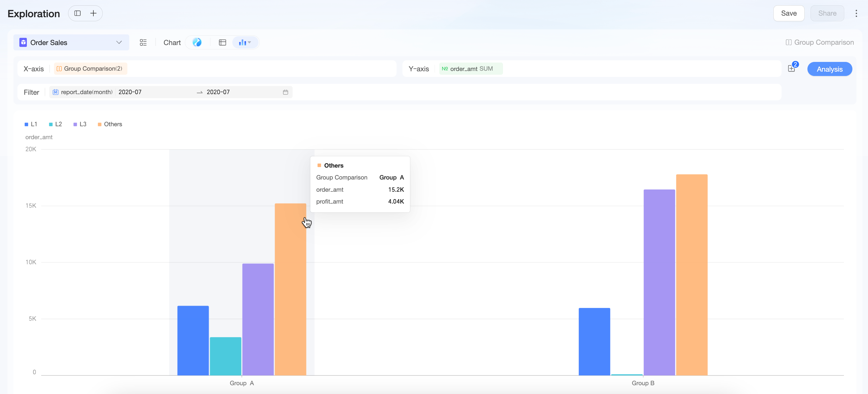Click the Save button
This screenshot has width=868, height=394.
click(788, 13)
